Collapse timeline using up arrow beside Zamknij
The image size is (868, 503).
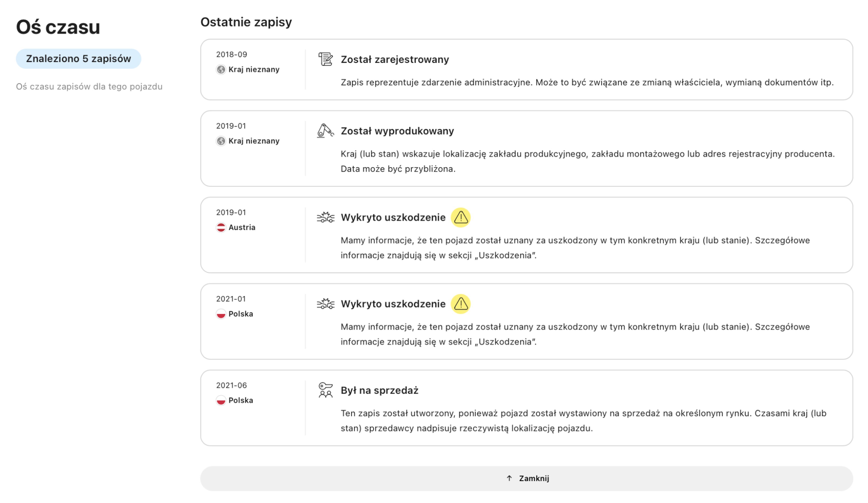click(x=509, y=478)
